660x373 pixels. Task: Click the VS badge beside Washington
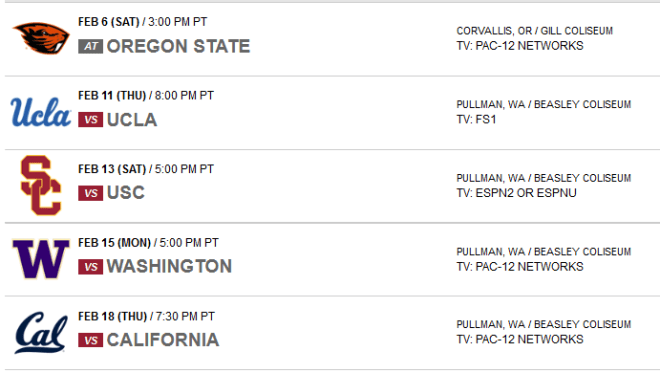point(90,267)
